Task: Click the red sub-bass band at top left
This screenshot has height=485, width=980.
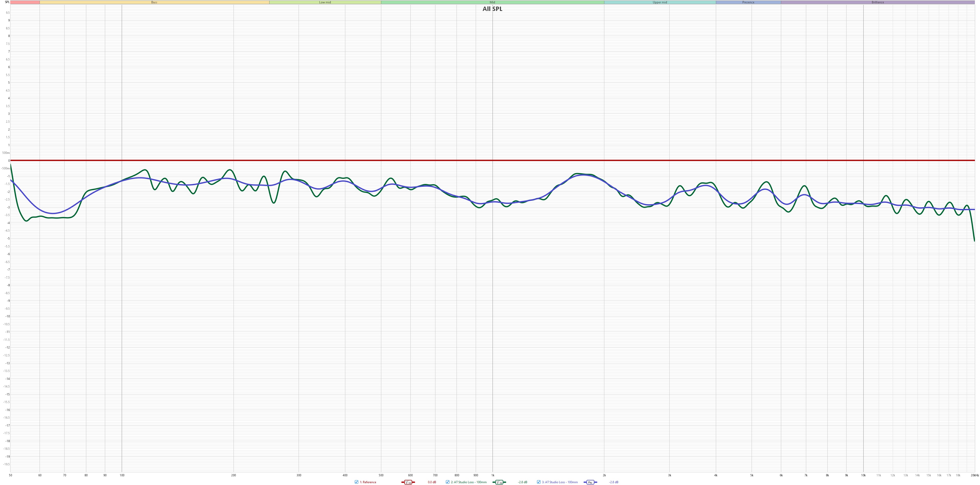Action: pos(25,2)
